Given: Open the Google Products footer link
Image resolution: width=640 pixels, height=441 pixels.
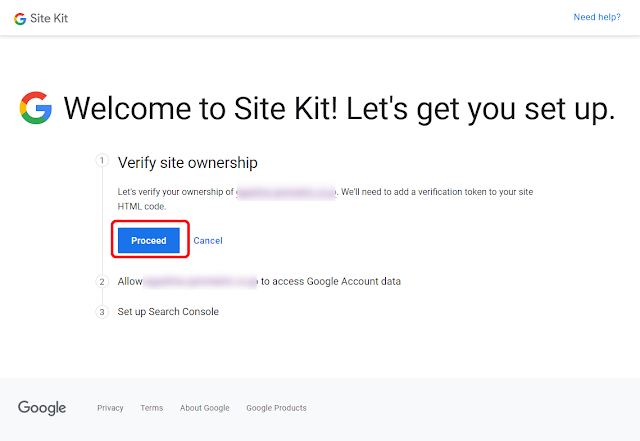Looking at the screenshot, I should coord(276,408).
